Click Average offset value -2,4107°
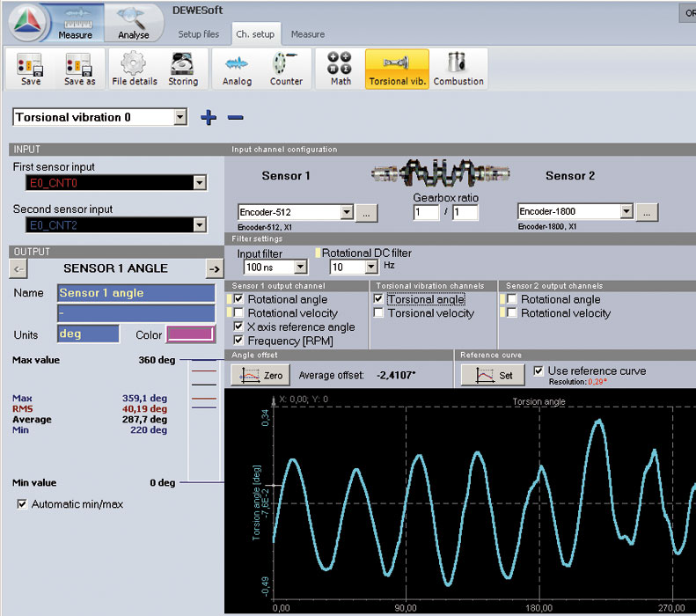The image size is (696, 616). pos(396,376)
